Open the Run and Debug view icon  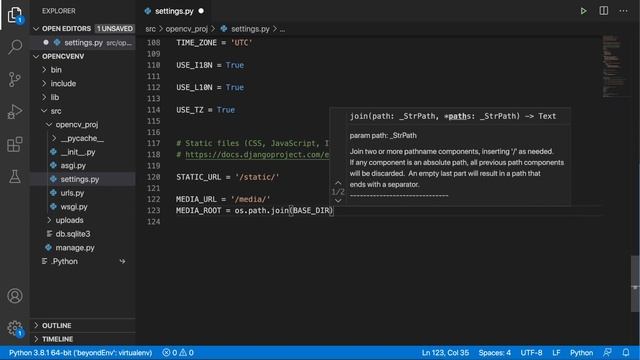15,111
